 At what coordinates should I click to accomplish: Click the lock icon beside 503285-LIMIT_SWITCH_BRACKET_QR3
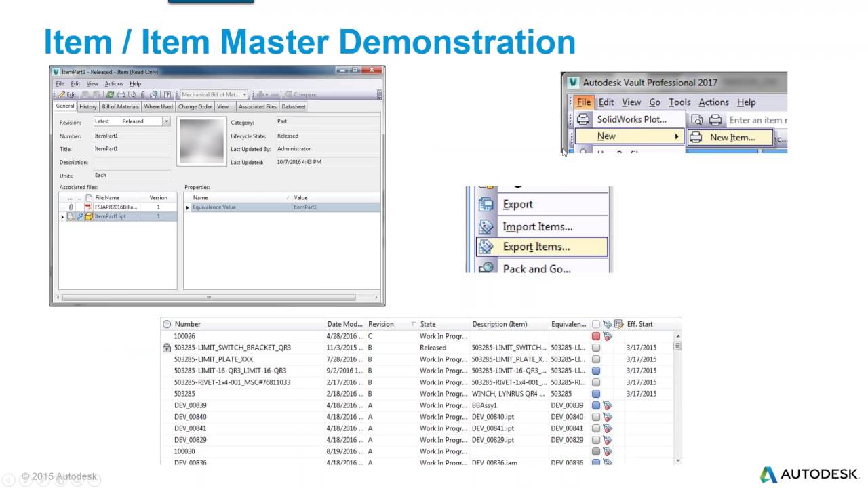tap(167, 348)
